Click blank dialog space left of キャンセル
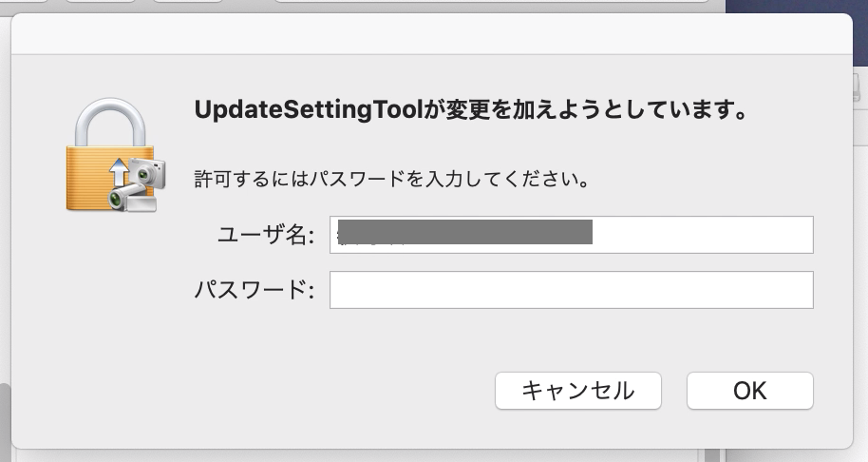Viewport: 868px width, 462px height. (x=285, y=390)
